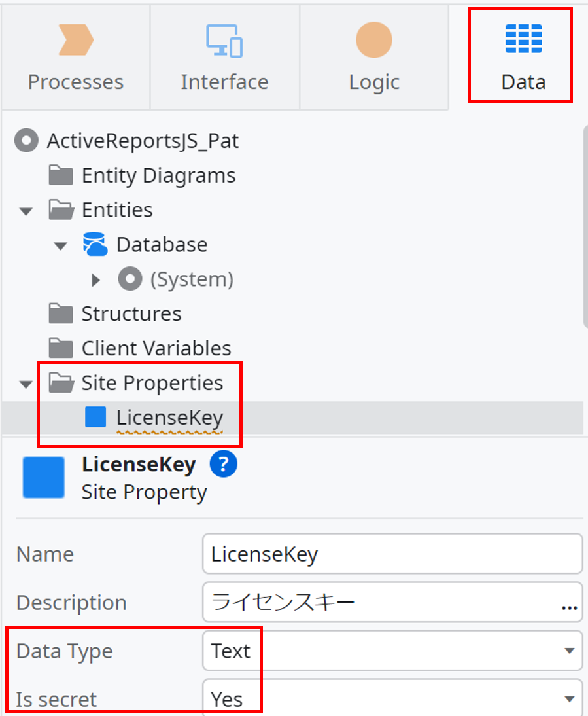
Task: Click the Database cloud icon
Action: (95, 244)
